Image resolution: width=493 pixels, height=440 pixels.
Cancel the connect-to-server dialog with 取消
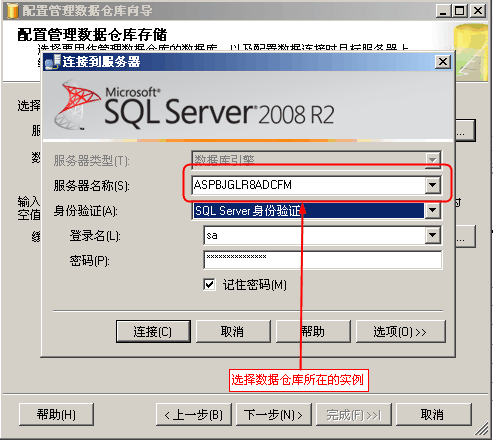[x=233, y=331]
